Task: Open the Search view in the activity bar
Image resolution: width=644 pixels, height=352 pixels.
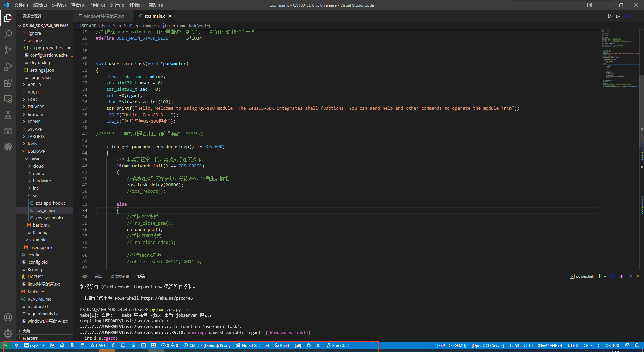Action: [8, 34]
